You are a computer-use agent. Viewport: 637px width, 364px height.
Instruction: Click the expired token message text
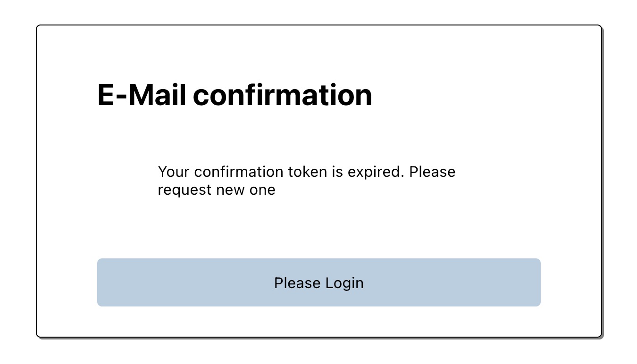pos(306,181)
